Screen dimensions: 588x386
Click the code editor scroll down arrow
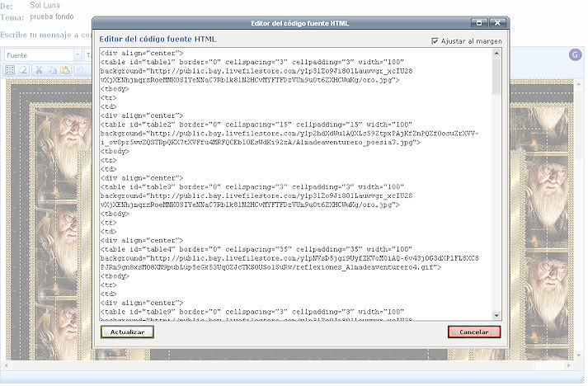(497, 315)
